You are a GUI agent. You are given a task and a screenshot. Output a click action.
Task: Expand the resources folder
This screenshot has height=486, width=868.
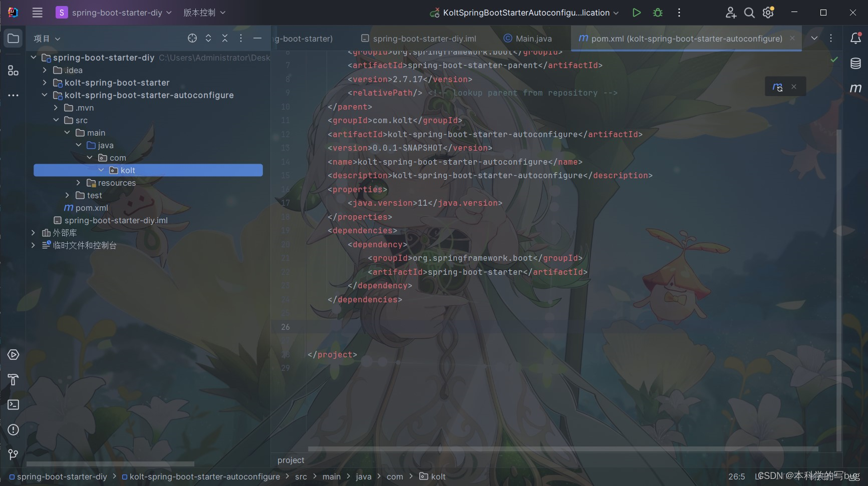point(78,183)
